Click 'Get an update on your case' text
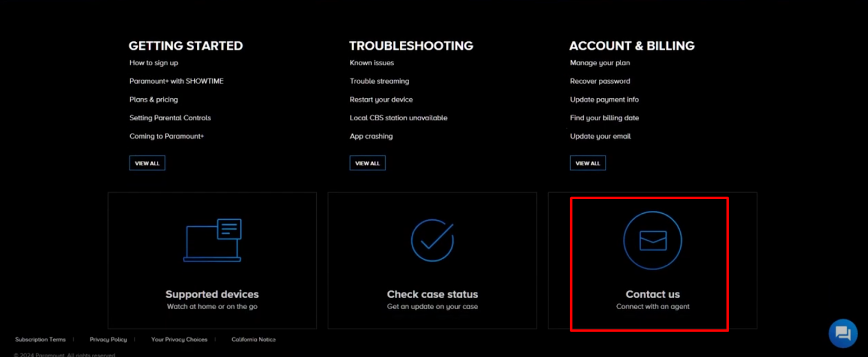The width and height of the screenshot is (868, 357). click(x=432, y=307)
